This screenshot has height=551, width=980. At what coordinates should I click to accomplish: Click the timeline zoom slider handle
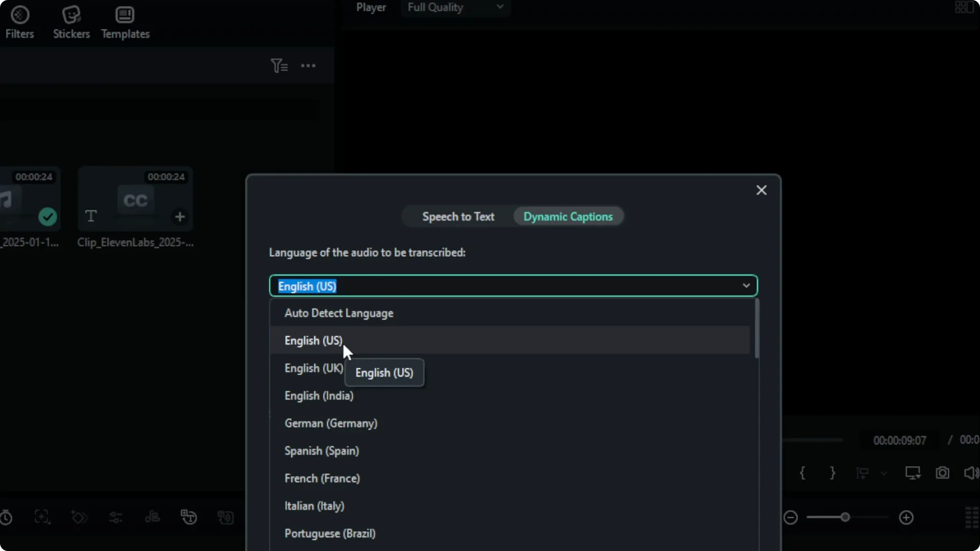click(x=845, y=517)
